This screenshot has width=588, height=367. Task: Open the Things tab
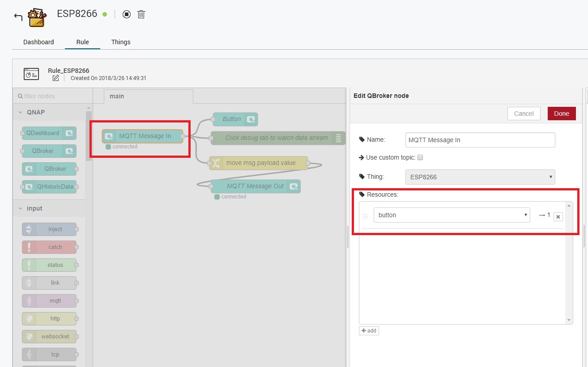121,42
